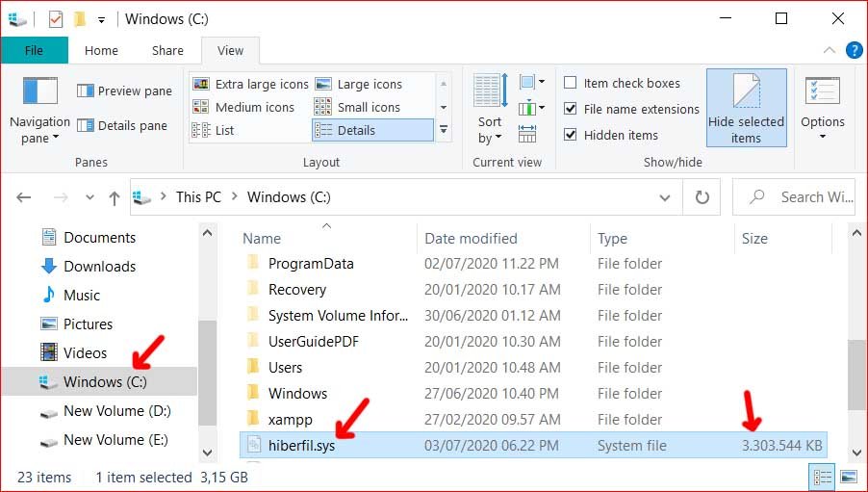Open Customize Quick Access Toolbar dropdown

pos(101,20)
